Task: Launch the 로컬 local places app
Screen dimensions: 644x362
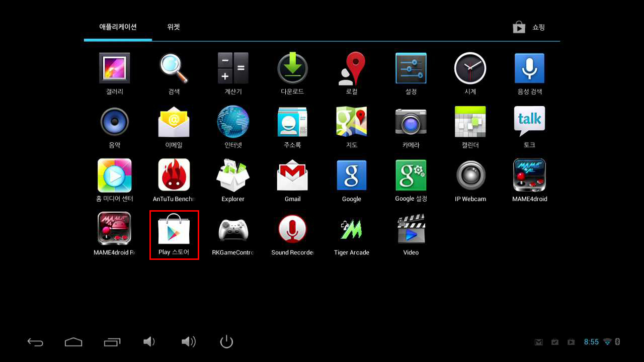Action: coord(352,73)
